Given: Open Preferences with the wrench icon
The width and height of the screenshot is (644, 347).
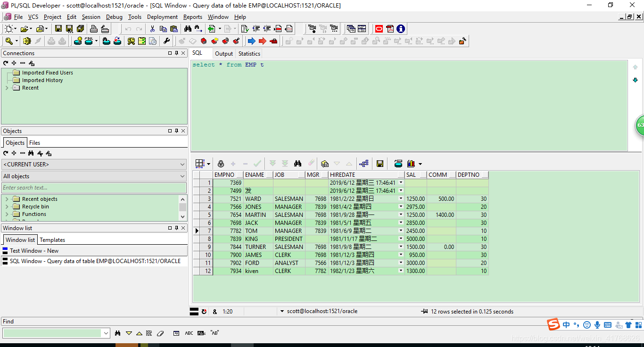Looking at the screenshot, I should (166, 41).
